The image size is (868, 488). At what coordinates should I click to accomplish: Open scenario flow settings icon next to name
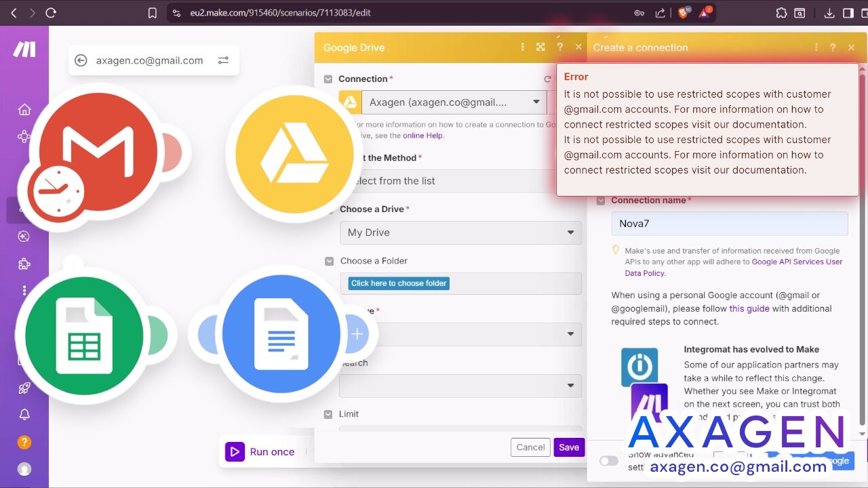coord(223,60)
